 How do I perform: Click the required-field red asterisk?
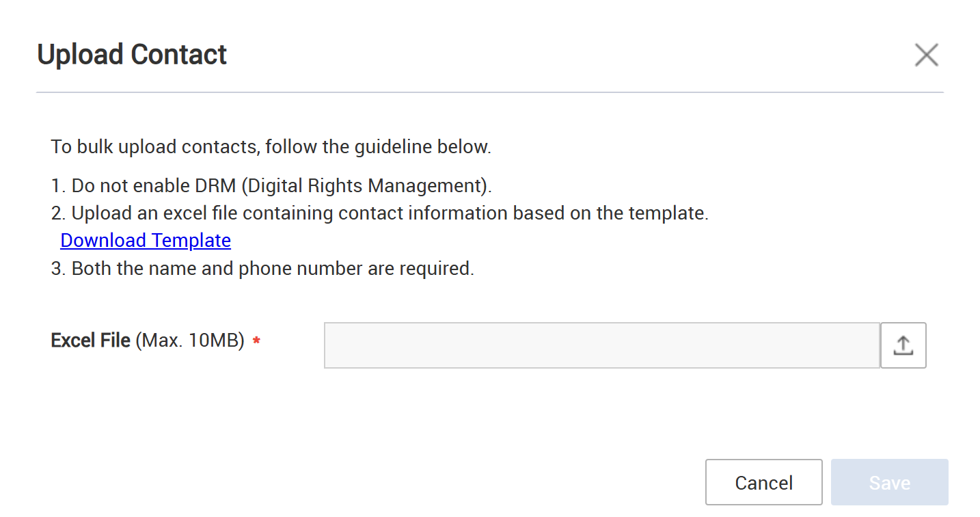[256, 341]
